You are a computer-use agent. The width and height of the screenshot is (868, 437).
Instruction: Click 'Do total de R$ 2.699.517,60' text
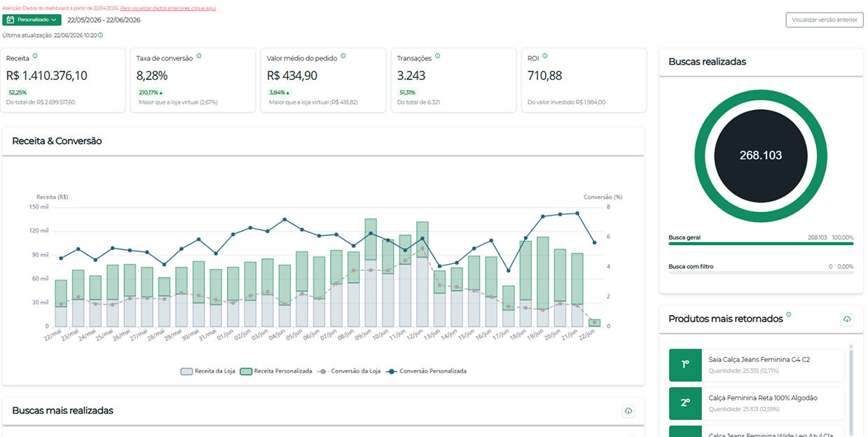(x=41, y=102)
